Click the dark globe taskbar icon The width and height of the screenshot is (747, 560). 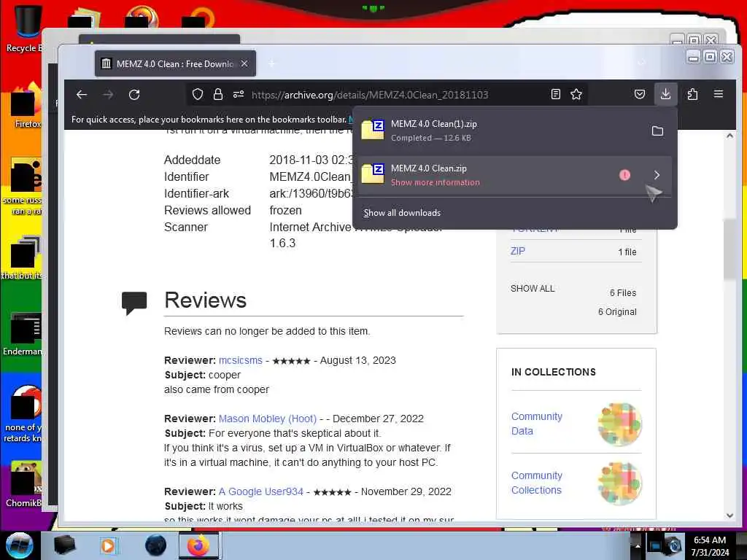click(x=156, y=545)
